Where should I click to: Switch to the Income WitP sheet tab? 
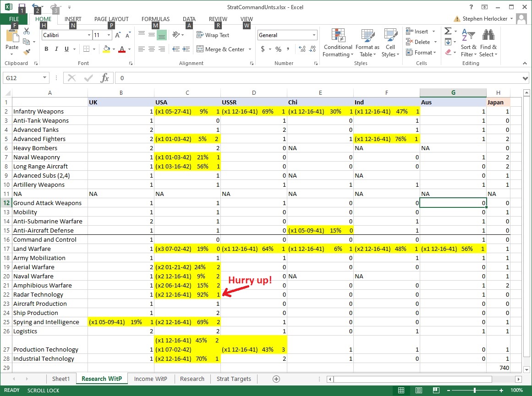click(151, 379)
